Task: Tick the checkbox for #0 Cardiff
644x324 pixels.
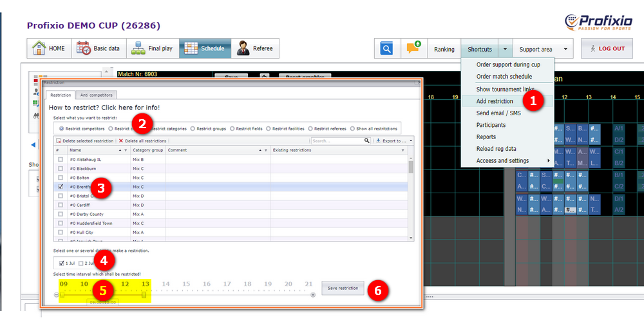Action: click(x=61, y=205)
